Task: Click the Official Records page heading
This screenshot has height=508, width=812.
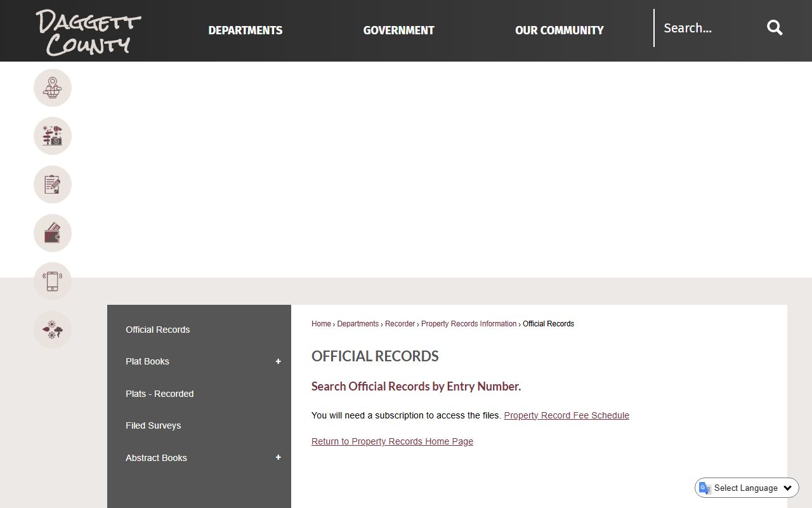Action: tap(375, 356)
